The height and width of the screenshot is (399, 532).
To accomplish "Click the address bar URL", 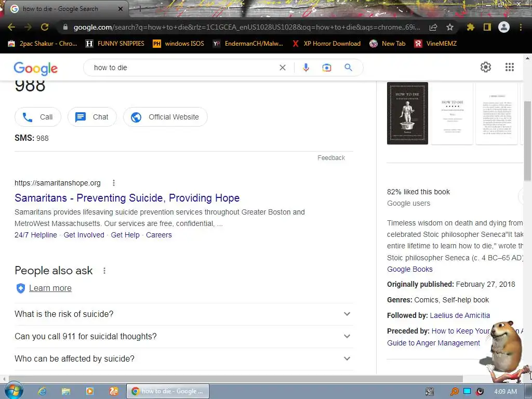I will [x=247, y=27].
